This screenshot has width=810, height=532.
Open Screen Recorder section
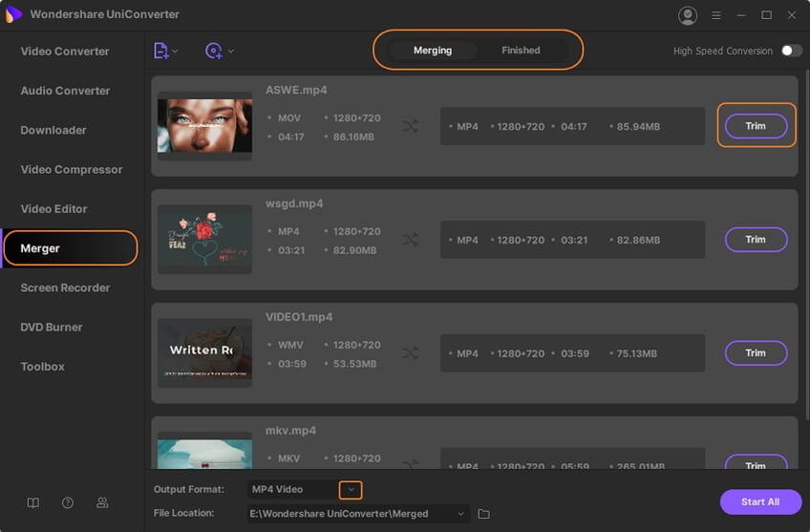point(65,287)
